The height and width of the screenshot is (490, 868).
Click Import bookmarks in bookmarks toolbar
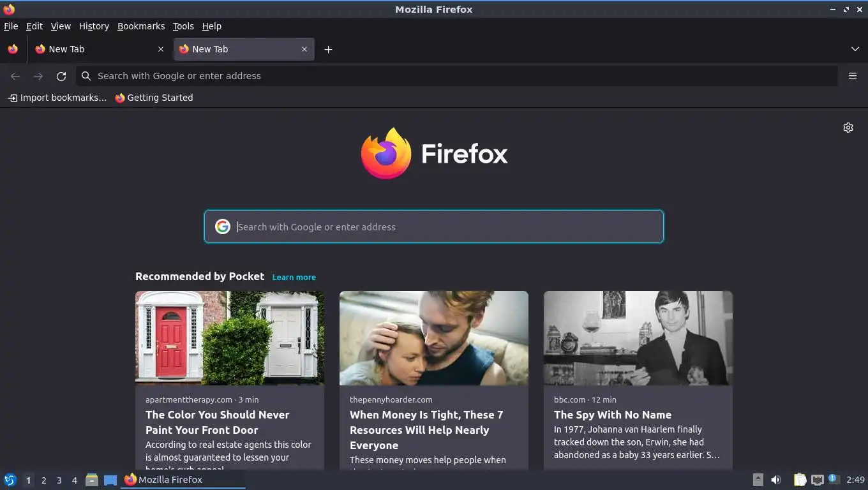click(57, 98)
